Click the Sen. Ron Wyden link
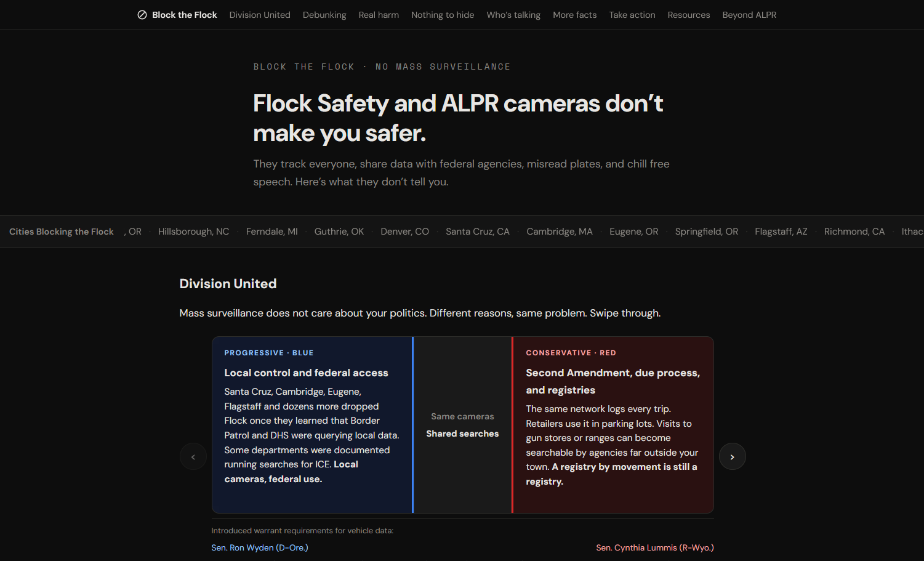Viewport: 924px width, 561px height. click(x=260, y=547)
